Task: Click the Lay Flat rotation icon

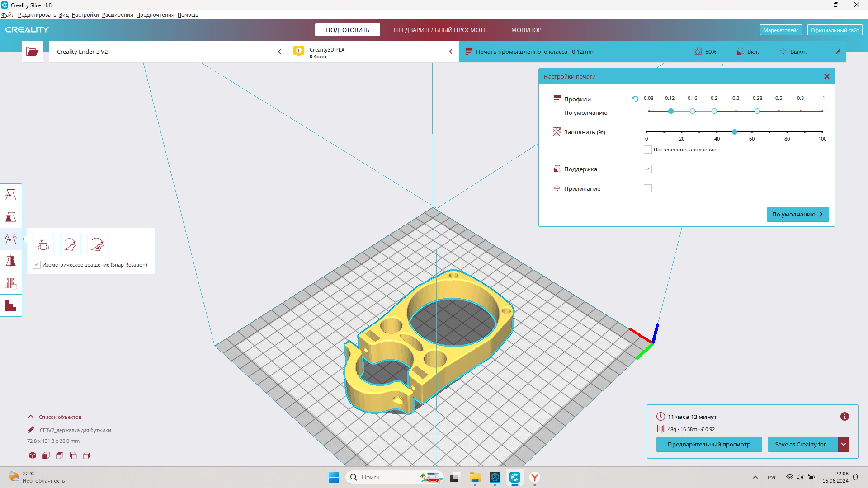Action: [71, 244]
